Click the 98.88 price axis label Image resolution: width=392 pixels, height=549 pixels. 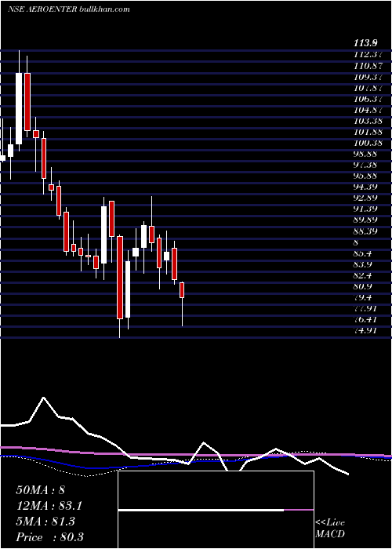click(x=365, y=154)
